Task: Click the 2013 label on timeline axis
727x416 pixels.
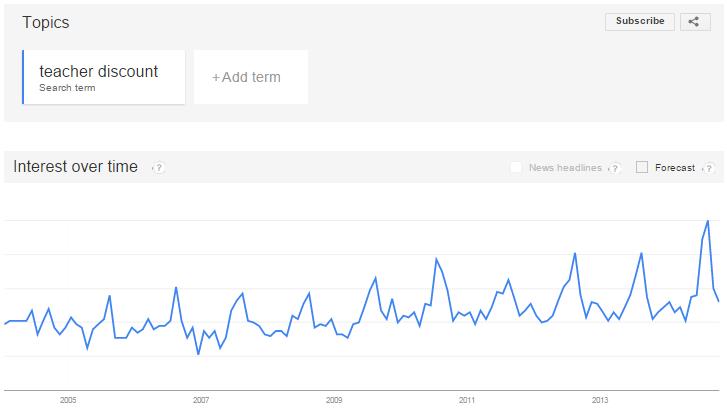Action: 599,400
